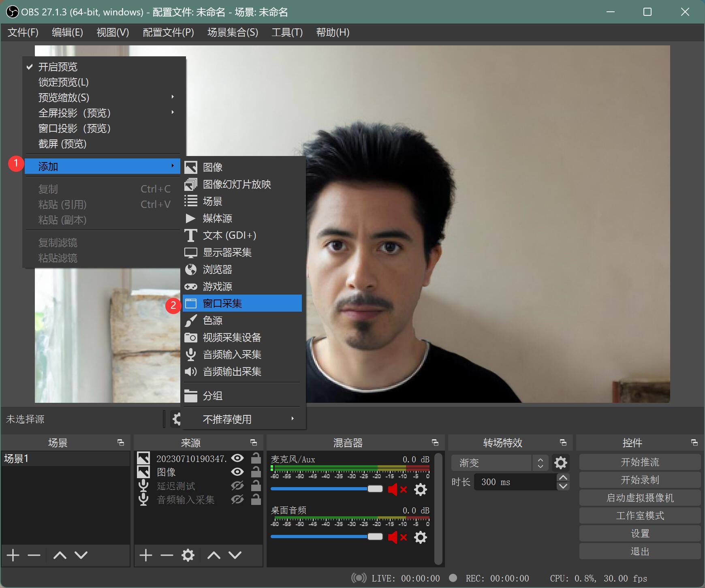Viewport: 705px width, 588px height.
Task: Add a 色源 color source
Action: coord(242,320)
